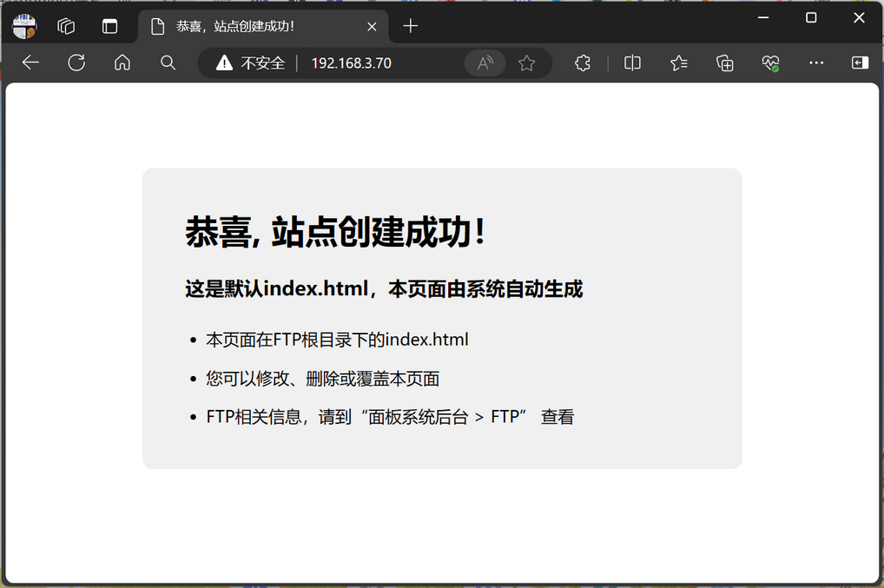View the 不安全 site security warning
The image size is (884, 588).
click(x=250, y=63)
